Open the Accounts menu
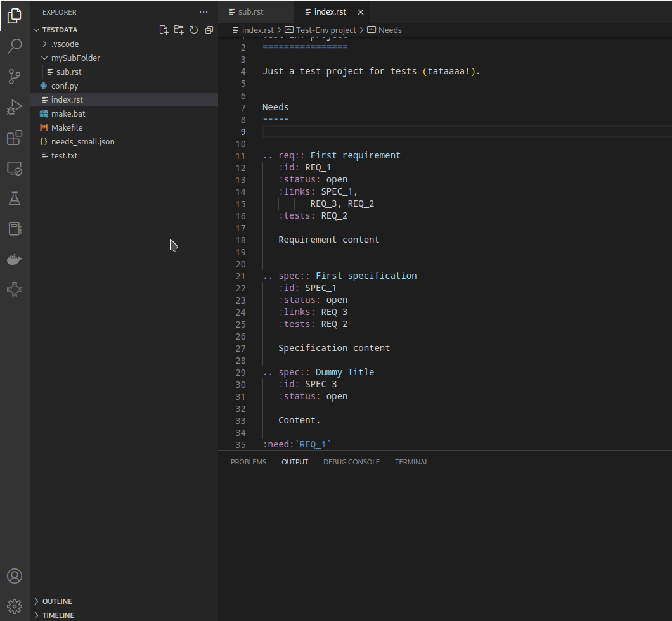 pos(15,576)
